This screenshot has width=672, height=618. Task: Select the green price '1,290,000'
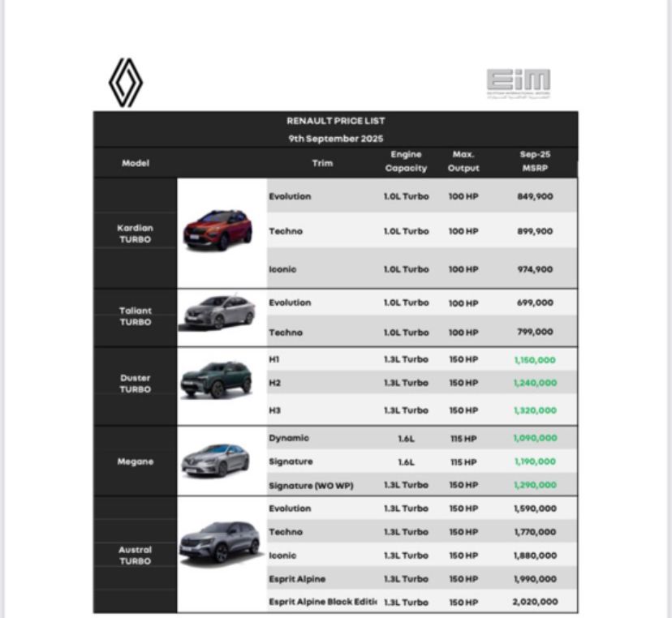pos(535,485)
